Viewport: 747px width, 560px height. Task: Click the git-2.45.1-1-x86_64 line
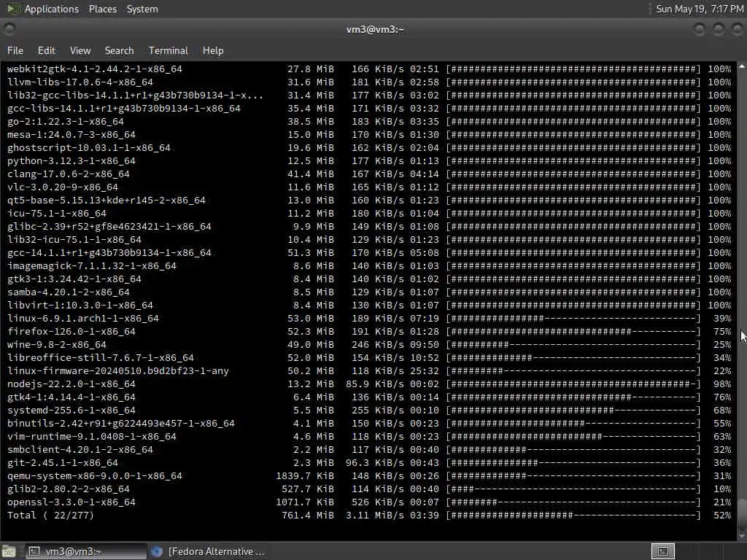[x=369, y=463]
